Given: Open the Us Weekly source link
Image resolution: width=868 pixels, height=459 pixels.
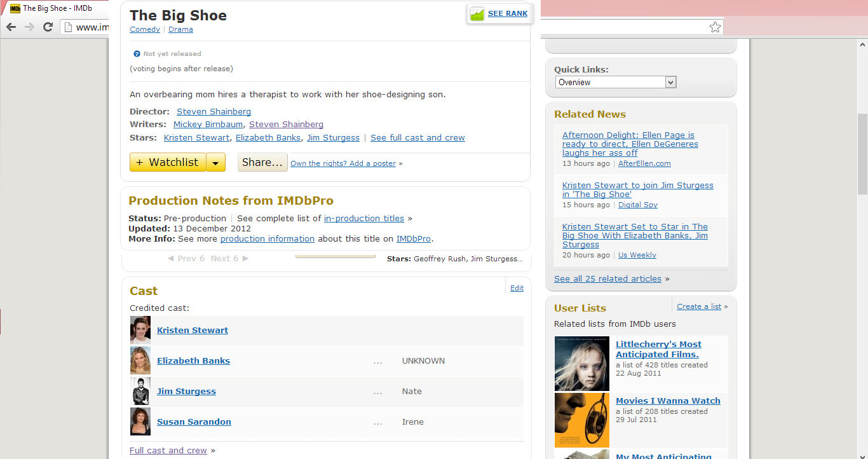Looking at the screenshot, I should point(637,256).
